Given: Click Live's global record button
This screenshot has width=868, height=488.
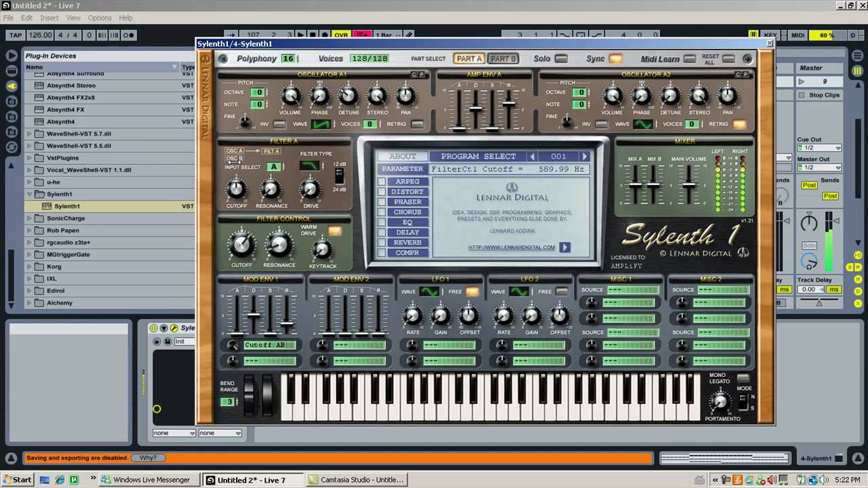Looking at the screenshot, I should click(x=325, y=35).
